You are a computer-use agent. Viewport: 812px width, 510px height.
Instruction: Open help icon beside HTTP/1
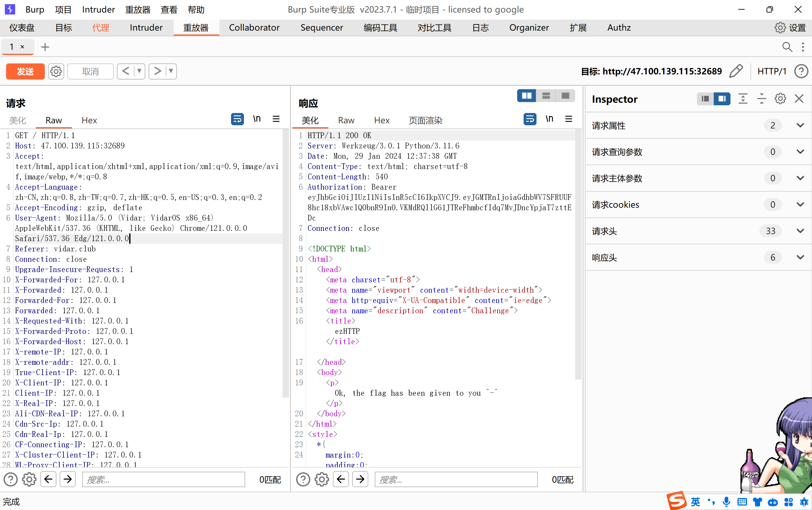pos(801,71)
